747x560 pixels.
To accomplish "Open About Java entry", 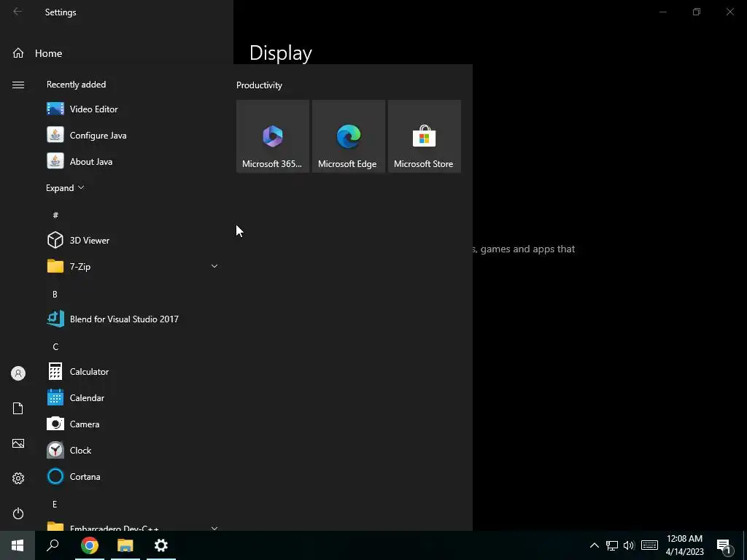I will coord(132,161).
